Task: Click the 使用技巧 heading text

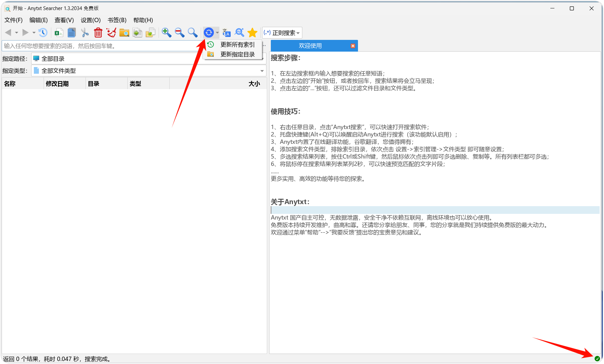Action: (286, 112)
